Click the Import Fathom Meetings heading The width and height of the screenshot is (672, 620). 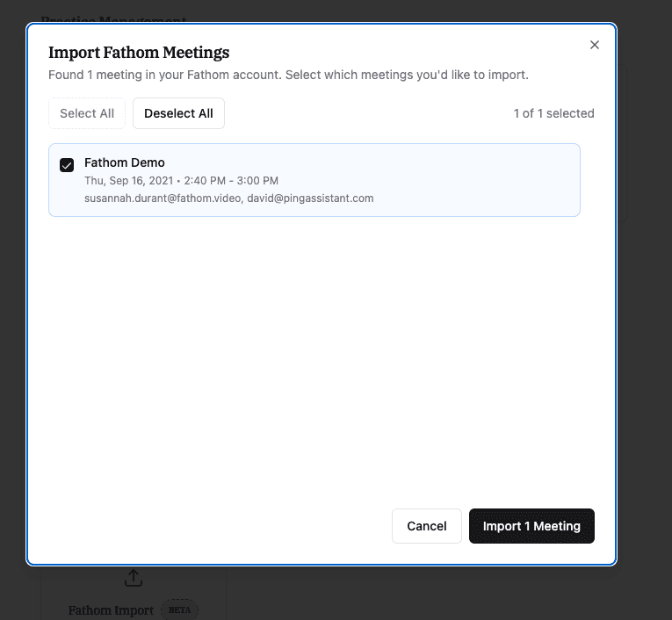[x=139, y=53]
